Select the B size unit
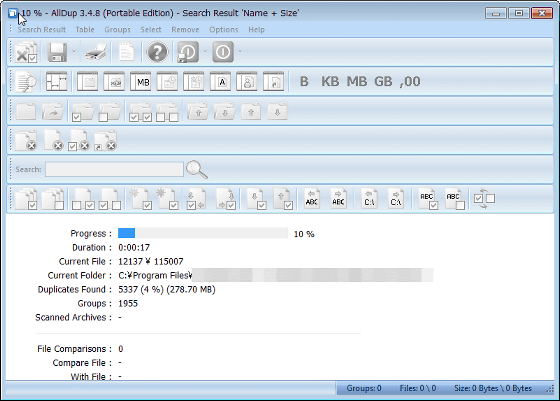 tap(304, 82)
